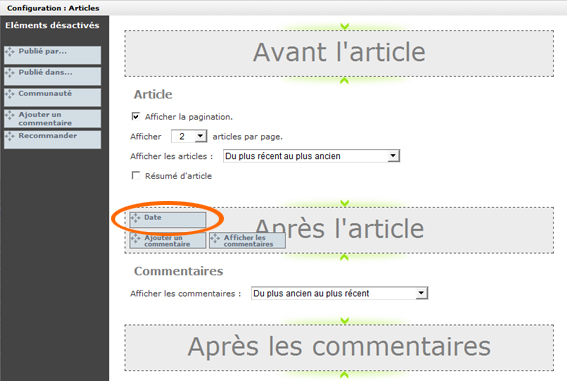The height and width of the screenshot is (381, 567).
Task: Click green up arrow below Après l'article
Action: point(344,257)
